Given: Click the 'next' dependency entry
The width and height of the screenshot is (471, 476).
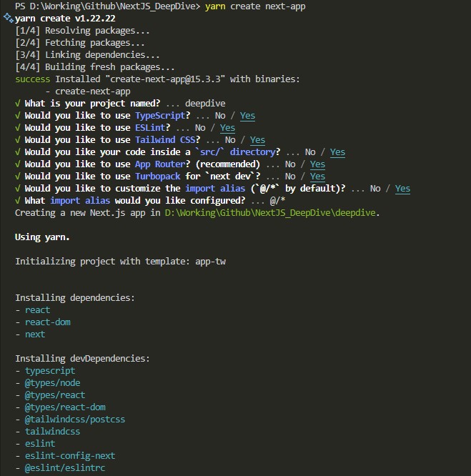Looking at the screenshot, I should 35,334.
